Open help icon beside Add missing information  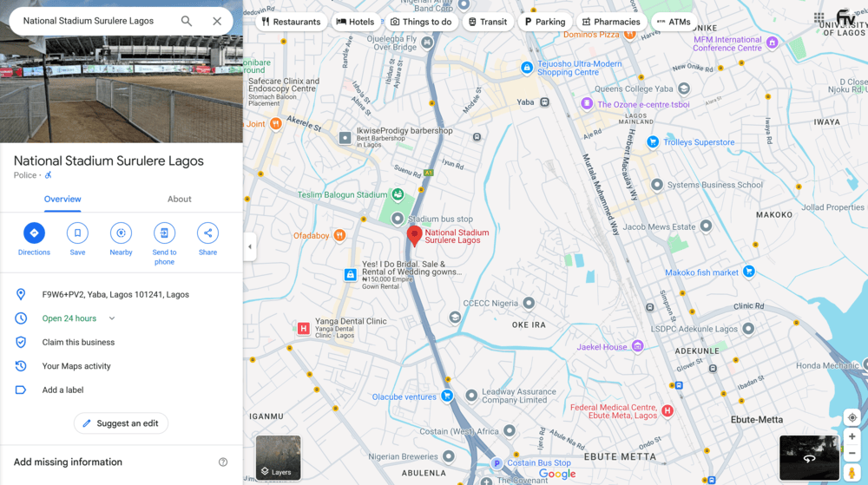pyautogui.click(x=223, y=462)
